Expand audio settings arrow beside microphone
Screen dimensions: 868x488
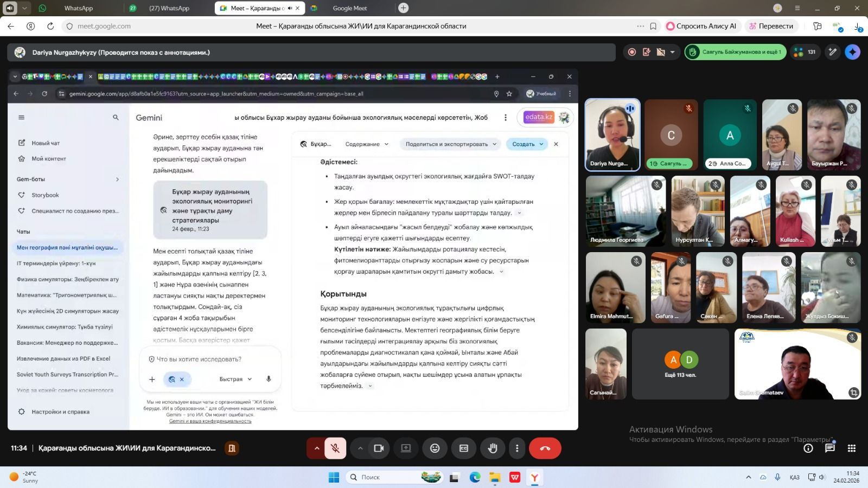click(x=317, y=448)
